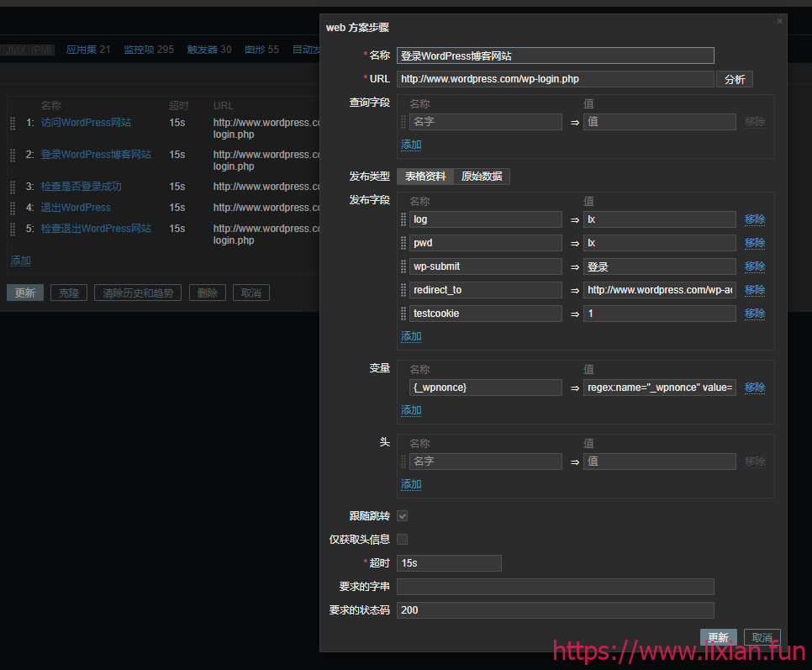812x670 pixels.
Task: Remove the log post field
Action: [x=755, y=219]
